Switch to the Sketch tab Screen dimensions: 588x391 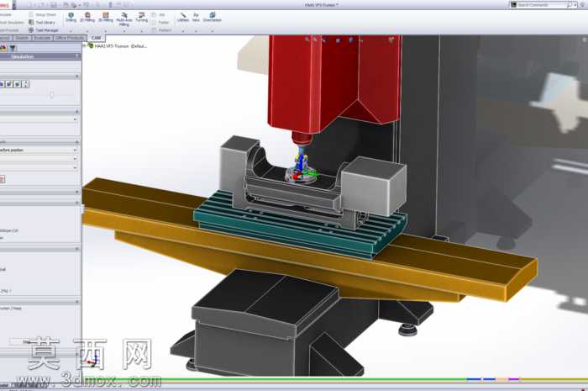[22, 38]
